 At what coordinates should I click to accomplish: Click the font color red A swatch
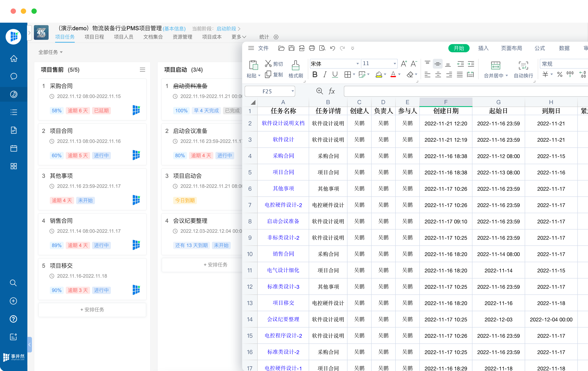click(x=393, y=75)
